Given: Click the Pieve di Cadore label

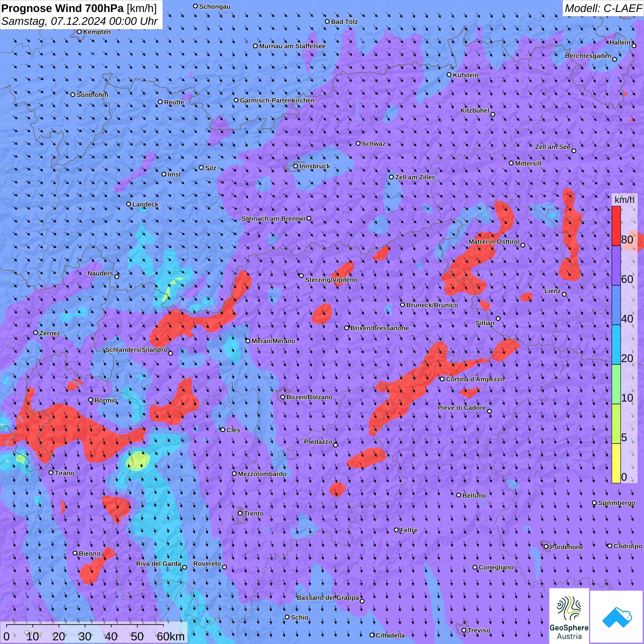Looking at the screenshot, I should [462, 408].
